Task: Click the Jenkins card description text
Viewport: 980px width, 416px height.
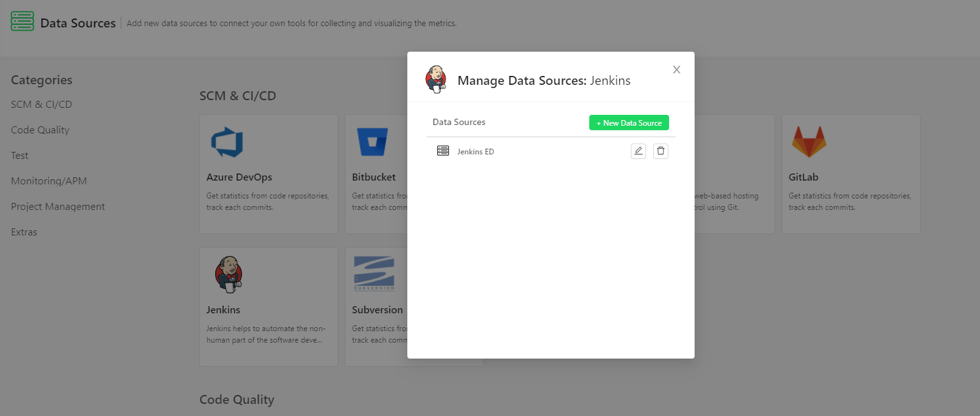Action: tap(266, 334)
